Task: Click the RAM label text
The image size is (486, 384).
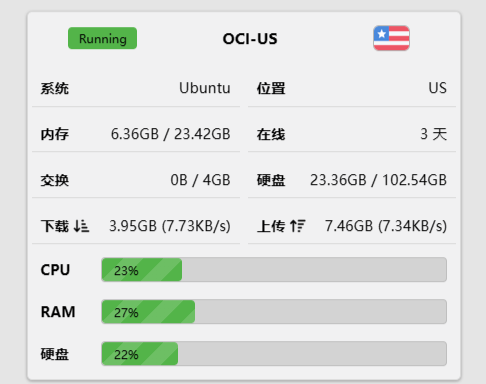Action: (58, 312)
